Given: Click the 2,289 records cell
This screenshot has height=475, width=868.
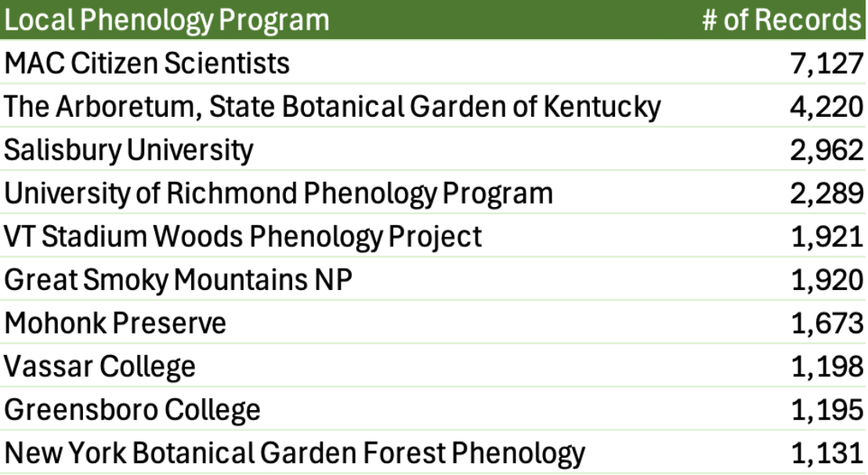Looking at the screenshot, I should 826,193.
